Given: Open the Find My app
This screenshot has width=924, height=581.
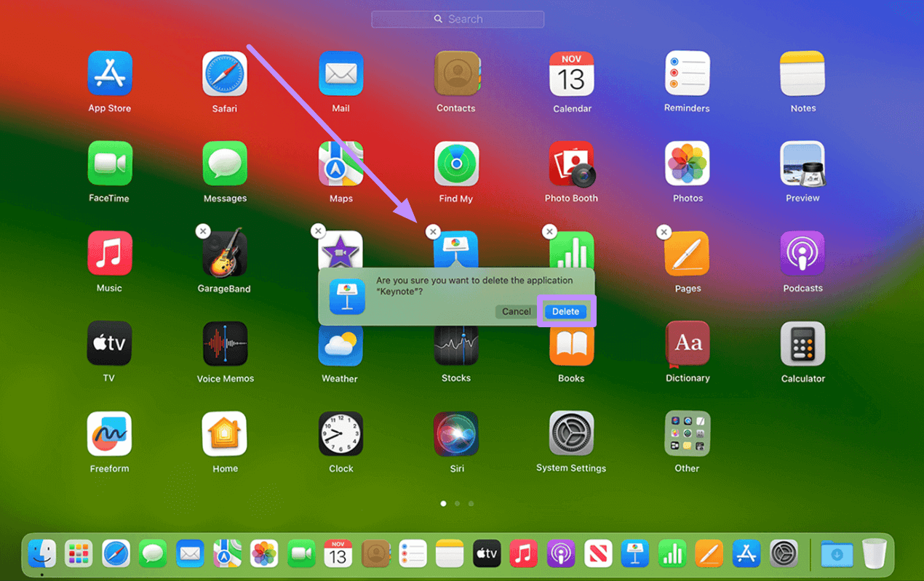Looking at the screenshot, I should coord(456,164).
